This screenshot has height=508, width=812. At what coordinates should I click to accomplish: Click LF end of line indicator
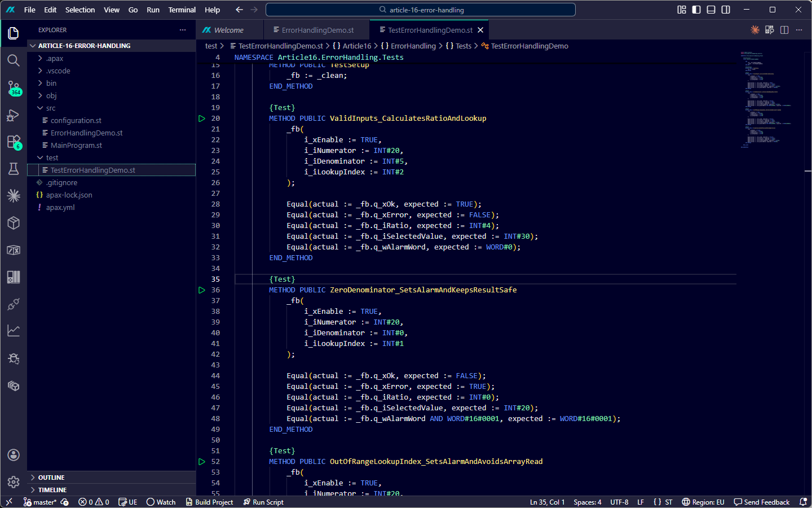click(x=641, y=502)
